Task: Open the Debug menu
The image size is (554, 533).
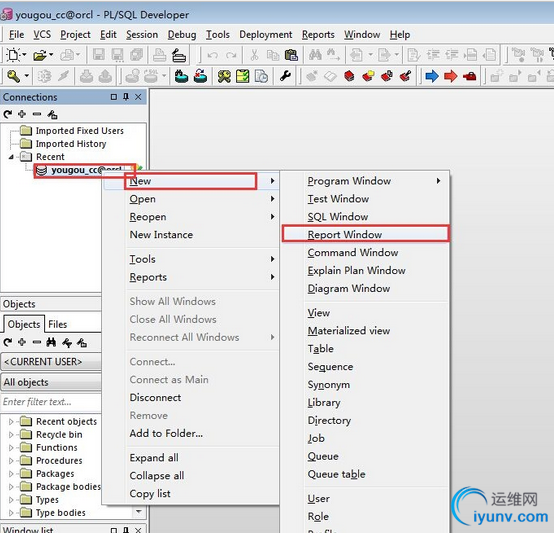Action: pos(182,35)
